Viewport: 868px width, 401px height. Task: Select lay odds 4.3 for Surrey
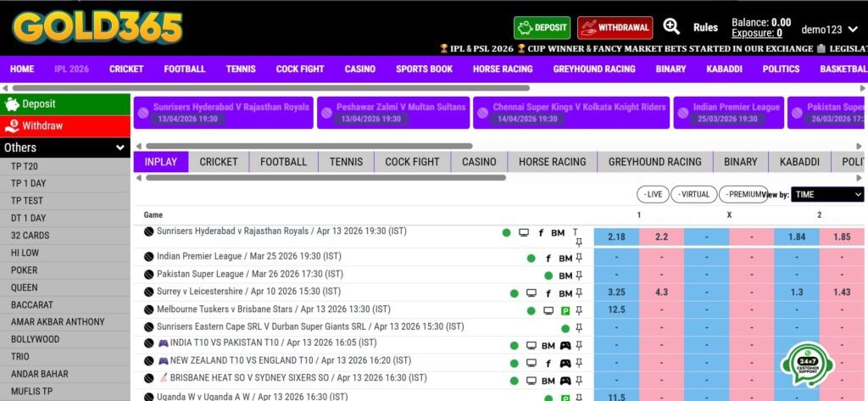pyautogui.click(x=661, y=292)
